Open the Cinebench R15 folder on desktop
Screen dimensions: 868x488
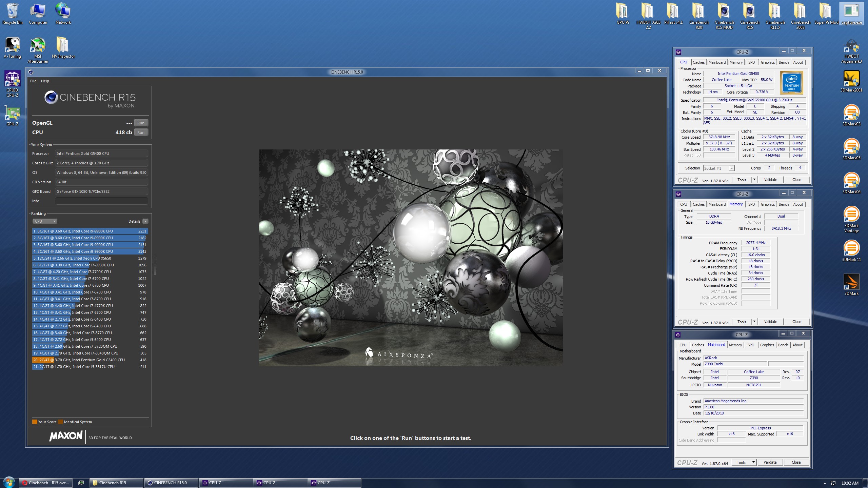point(750,16)
